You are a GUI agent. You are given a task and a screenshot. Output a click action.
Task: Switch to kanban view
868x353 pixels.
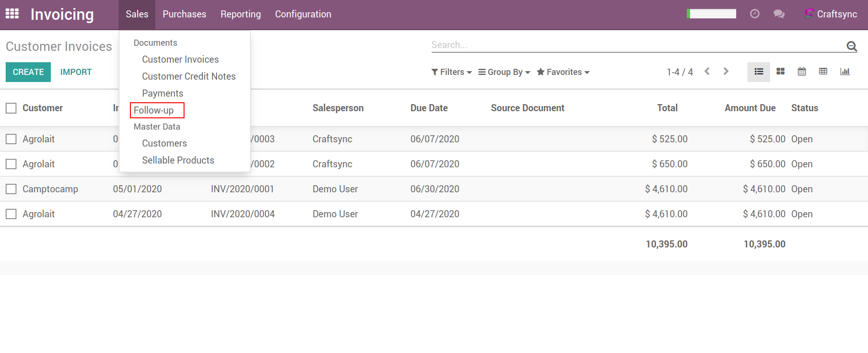780,72
